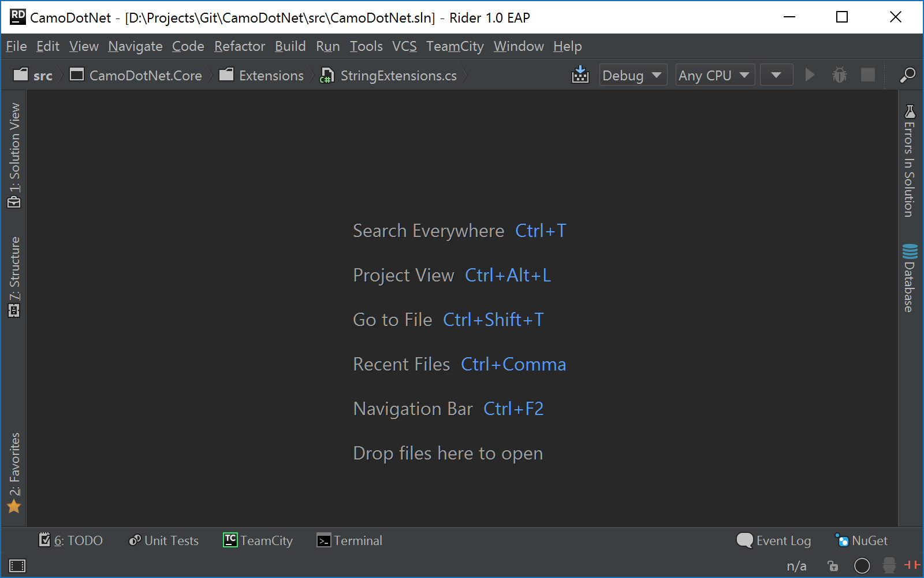The image size is (924, 578).
Task: Open the NuGet tool window
Action: click(x=861, y=540)
